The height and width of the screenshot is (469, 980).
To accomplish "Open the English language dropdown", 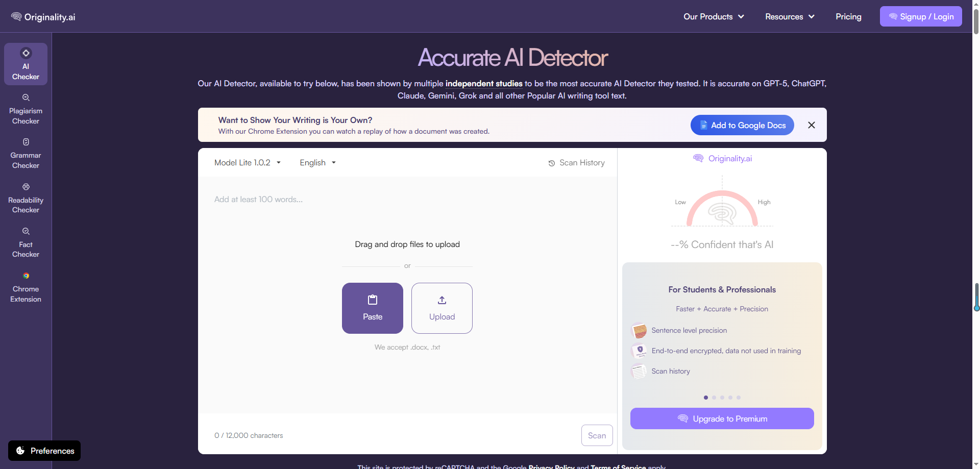I will pyautogui.click(x=317, y=163).
